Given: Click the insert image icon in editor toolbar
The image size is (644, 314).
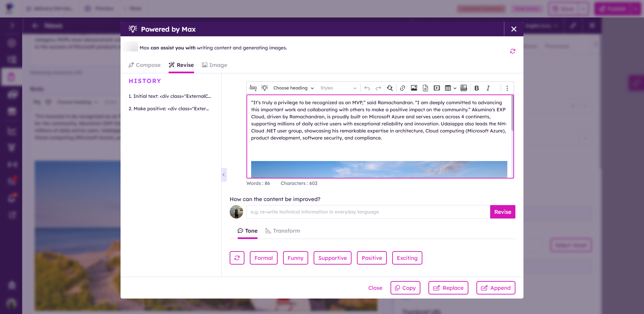Looking at the screenshot, I should click(x=414, y=88).
